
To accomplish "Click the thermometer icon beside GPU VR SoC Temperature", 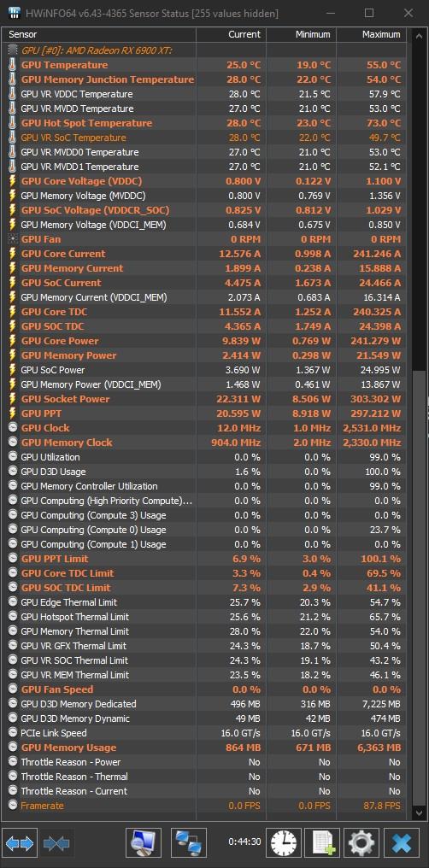I will pyautogui.click(x=13, y=138).
